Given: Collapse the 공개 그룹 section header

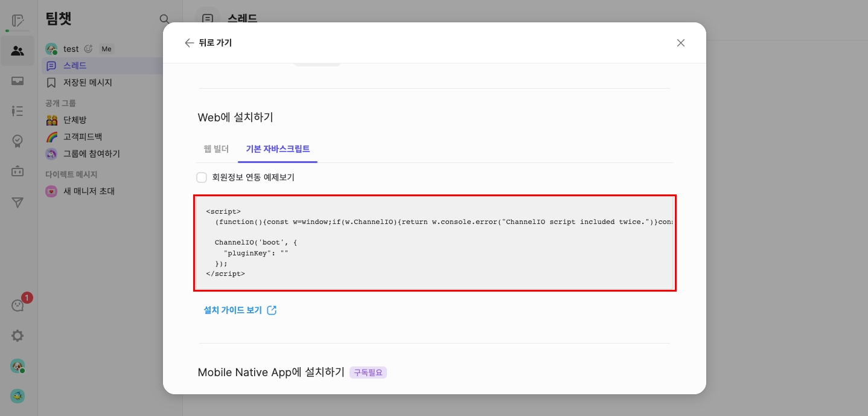Looking at the screenshot, I should click(x=60, y=103).
